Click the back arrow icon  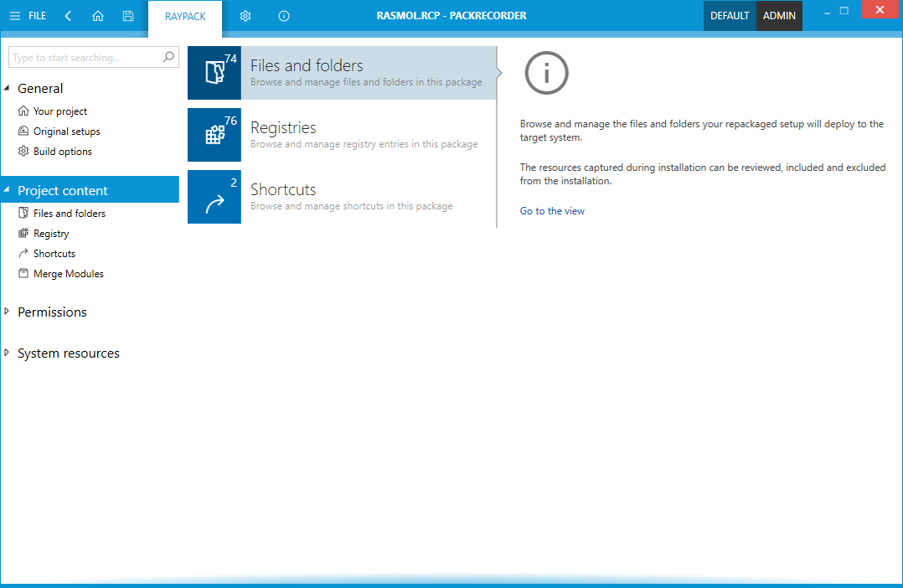coord(68,16)
